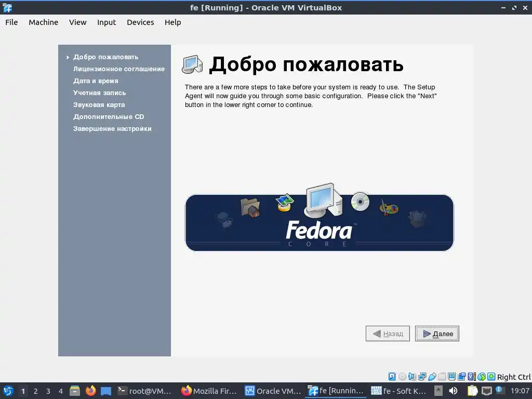Switch to workspace 4 in the pager

[61, 391]
